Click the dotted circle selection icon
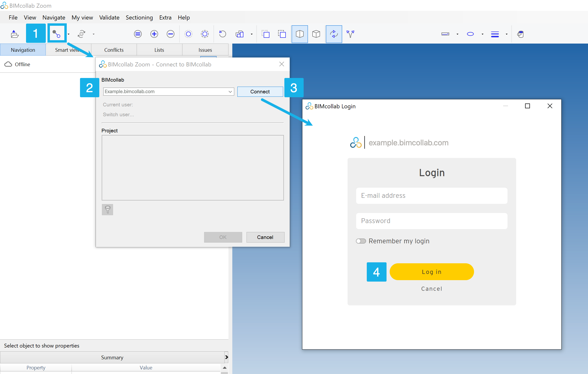588x374 pixels. 188,34
